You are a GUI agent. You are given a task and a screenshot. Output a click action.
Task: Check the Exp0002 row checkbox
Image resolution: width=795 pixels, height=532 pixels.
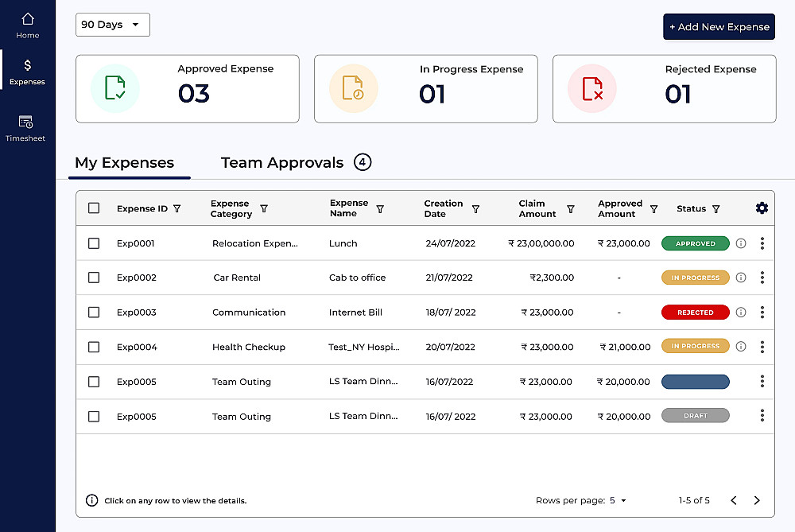(x=94, y=278)
